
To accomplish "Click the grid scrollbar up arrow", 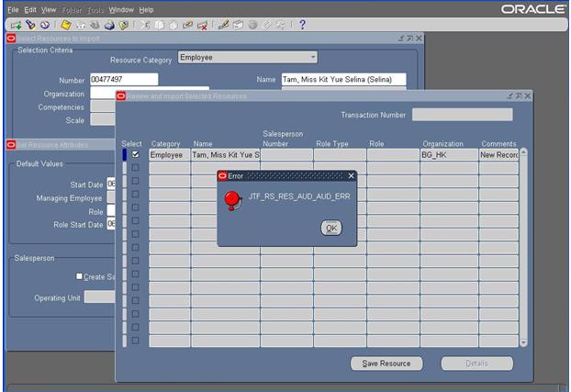I will (x=523, y=151).
